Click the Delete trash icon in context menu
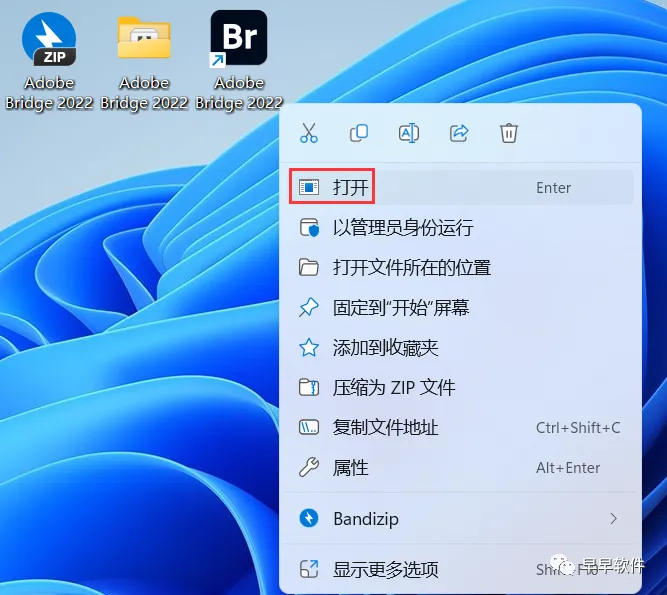The width and height of the screenshot is (667, 595). pos(509,133)
